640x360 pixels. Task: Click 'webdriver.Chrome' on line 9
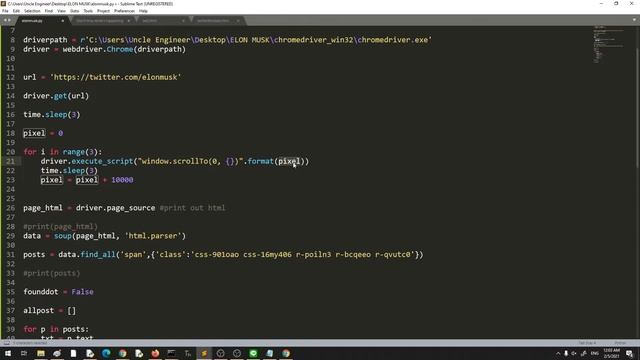[x=98, y=49]
